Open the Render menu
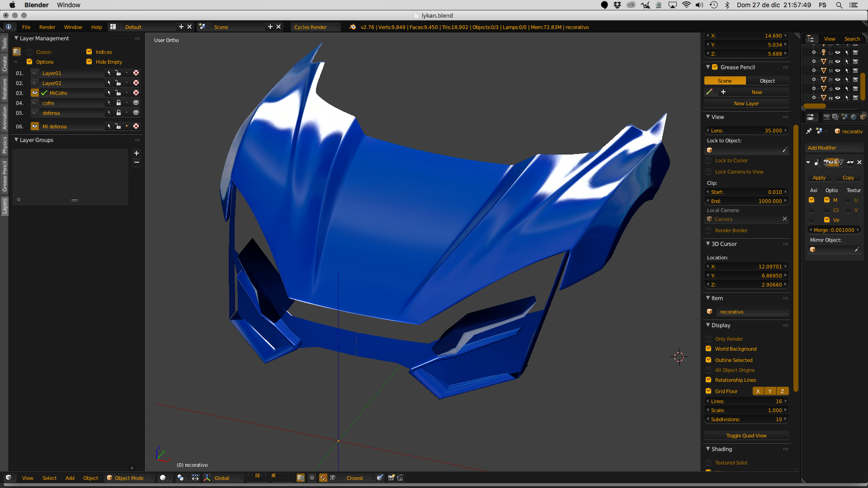868x488 pixels. click(x=47, y=27)
